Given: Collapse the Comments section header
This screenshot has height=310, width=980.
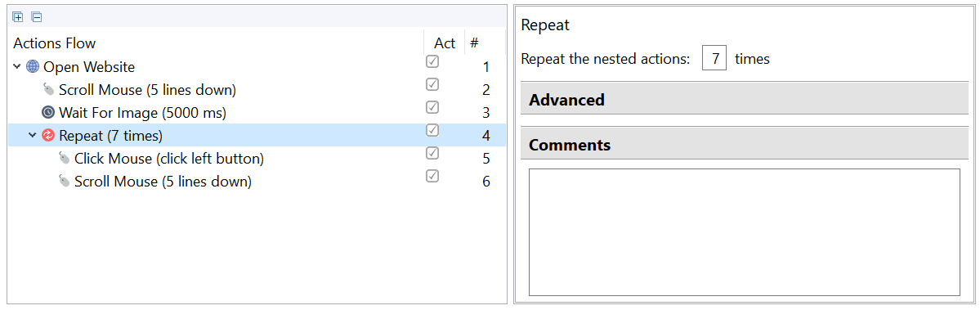Looking at the screenshot, I should 744,145.
